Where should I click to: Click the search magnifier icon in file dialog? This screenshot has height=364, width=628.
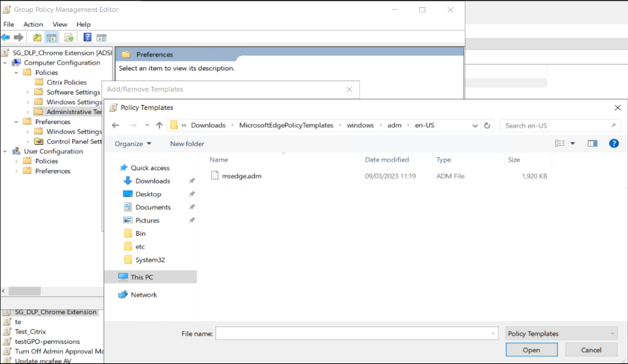tap(613, 125)
